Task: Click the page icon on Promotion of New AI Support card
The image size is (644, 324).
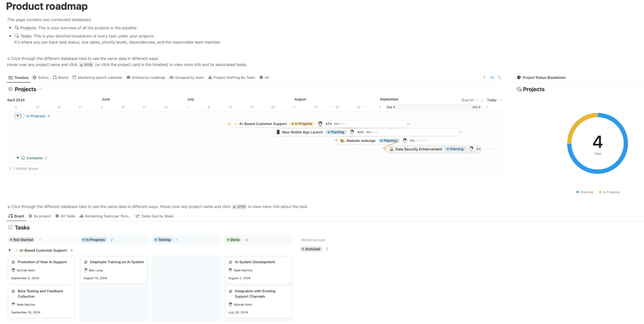Action: (14, 262)
